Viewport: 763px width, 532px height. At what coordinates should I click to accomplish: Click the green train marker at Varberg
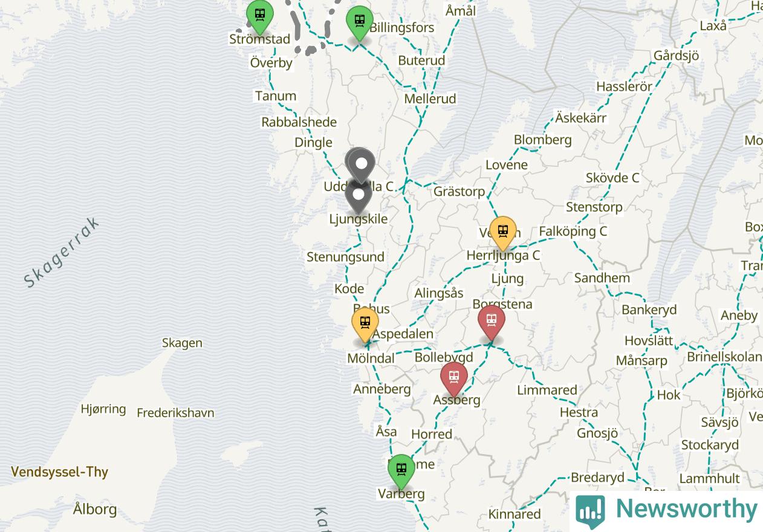pyautogui.click(x=401, y=472)
